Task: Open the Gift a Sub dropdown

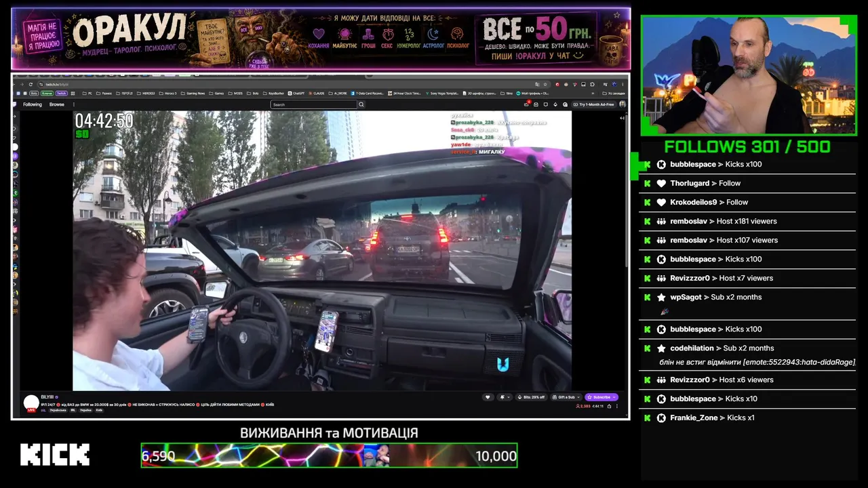Action: 567,397
